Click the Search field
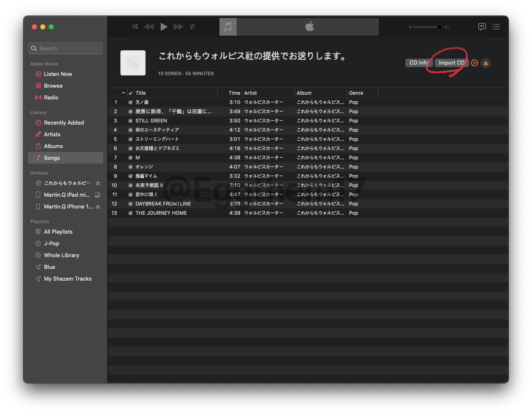Image resolution: width=532 pixels, height=414 pixels. (65, 48)
